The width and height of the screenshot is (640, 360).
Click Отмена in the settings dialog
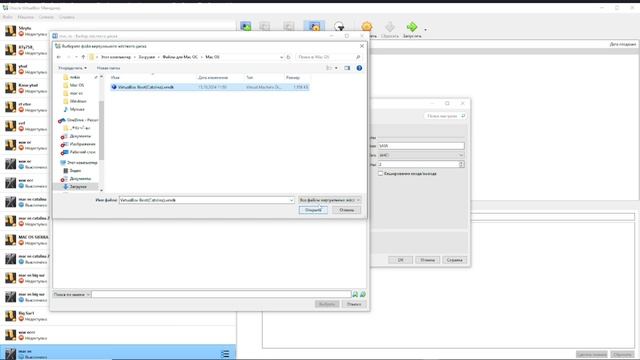click(x=427, y=260)
